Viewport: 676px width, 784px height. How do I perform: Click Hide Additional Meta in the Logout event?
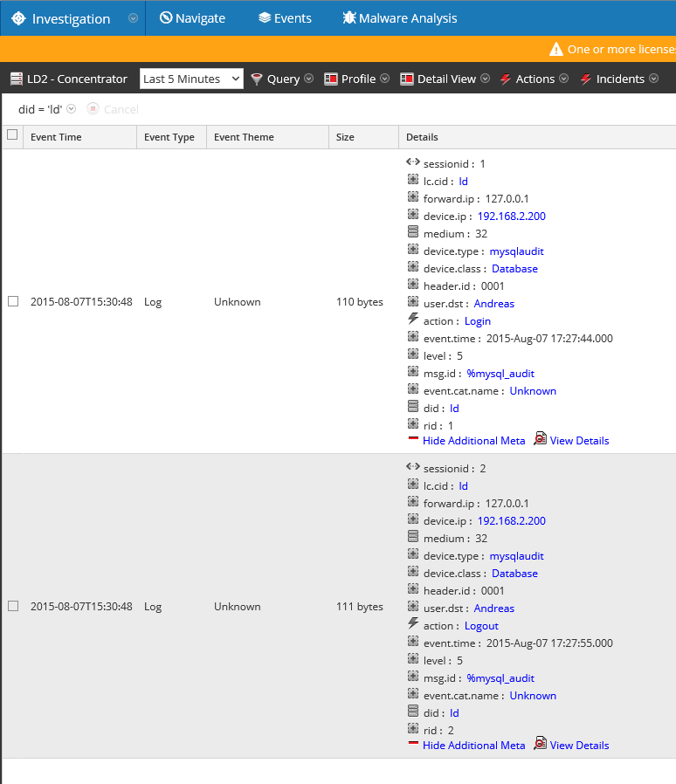click(473, 745)
